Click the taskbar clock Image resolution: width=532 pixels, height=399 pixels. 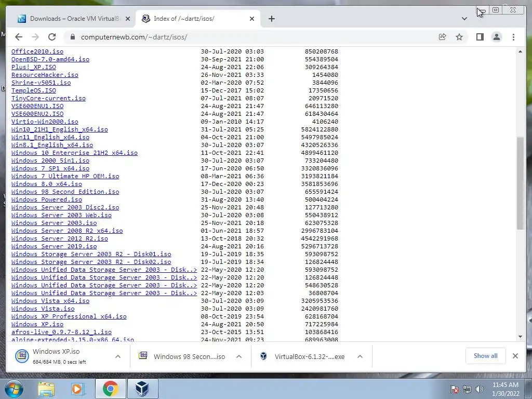click(506, 389)
